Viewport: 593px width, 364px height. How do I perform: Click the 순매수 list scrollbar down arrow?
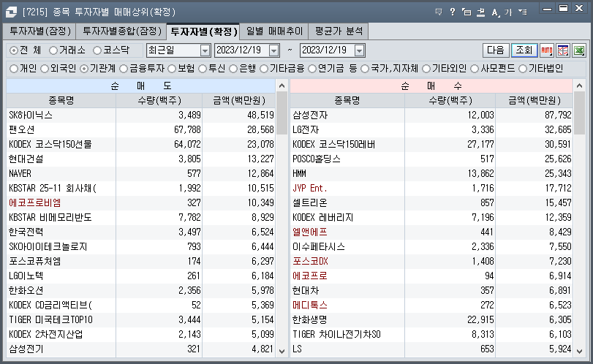click(x=579, y=351)
